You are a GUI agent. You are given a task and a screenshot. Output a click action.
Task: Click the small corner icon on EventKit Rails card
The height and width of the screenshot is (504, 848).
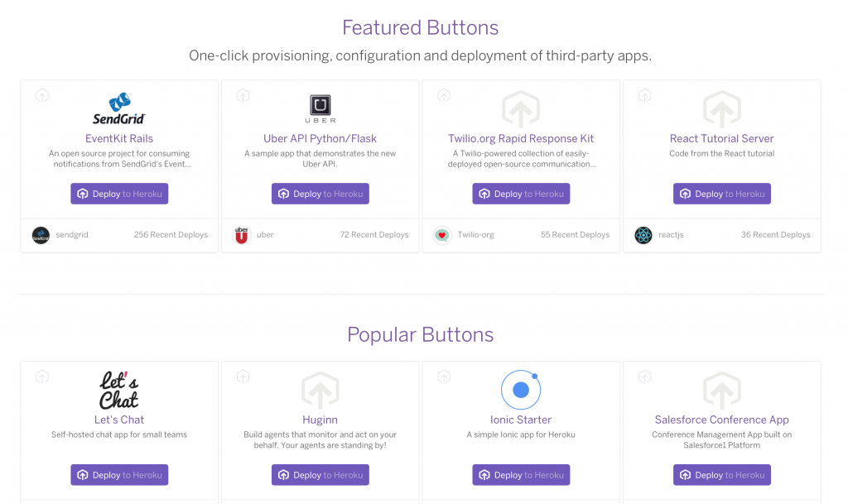coord(42,96)
